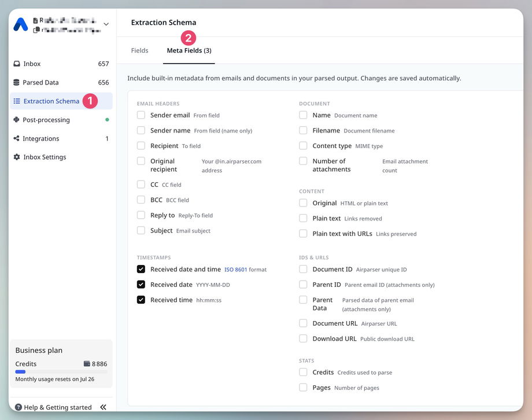Uncheck the Received date checkbox
This screenshot has height=420, width=532.
pyautogui.click(x=141, y=284)
